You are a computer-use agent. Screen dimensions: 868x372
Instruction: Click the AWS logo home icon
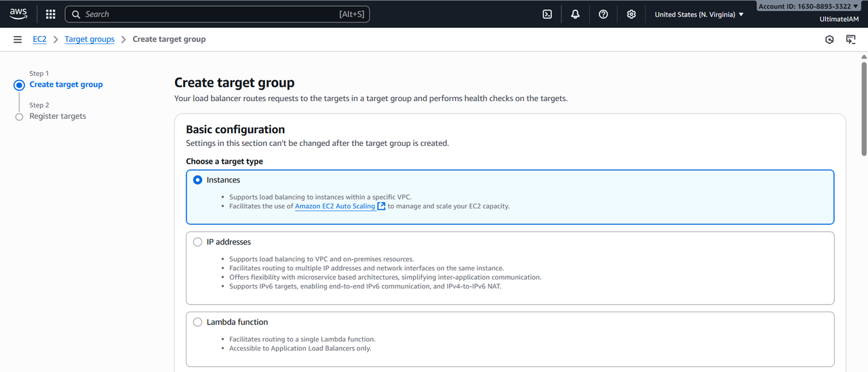coord(18,14)
